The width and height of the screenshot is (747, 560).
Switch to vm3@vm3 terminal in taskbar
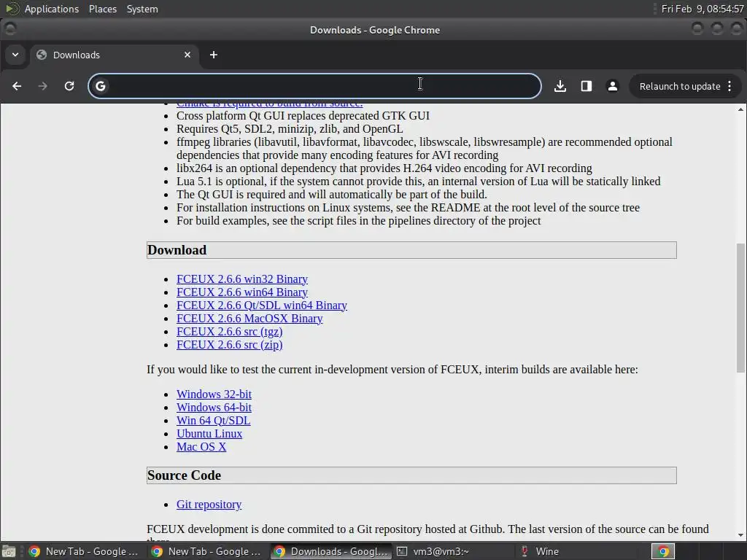pyautogui.click(x=452, y=551)
